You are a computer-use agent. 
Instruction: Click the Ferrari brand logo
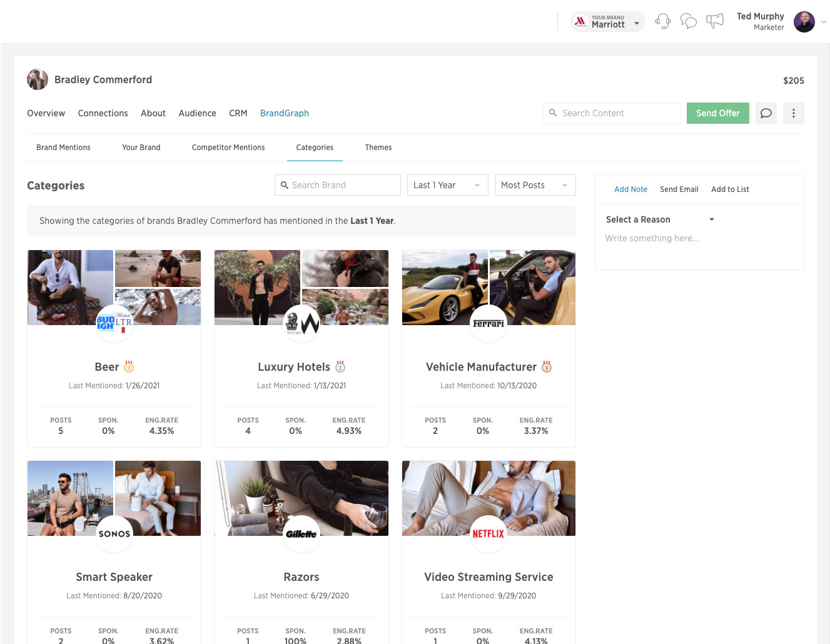[x=488, y=323]
